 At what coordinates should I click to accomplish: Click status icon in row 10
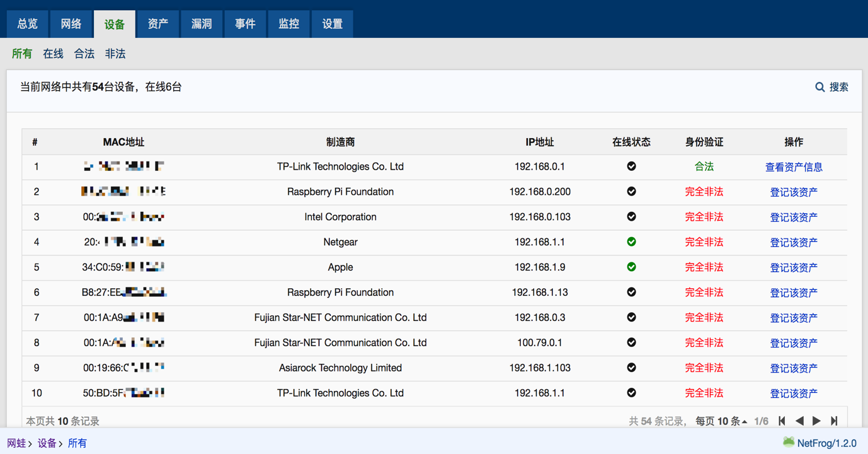point(631,393)
